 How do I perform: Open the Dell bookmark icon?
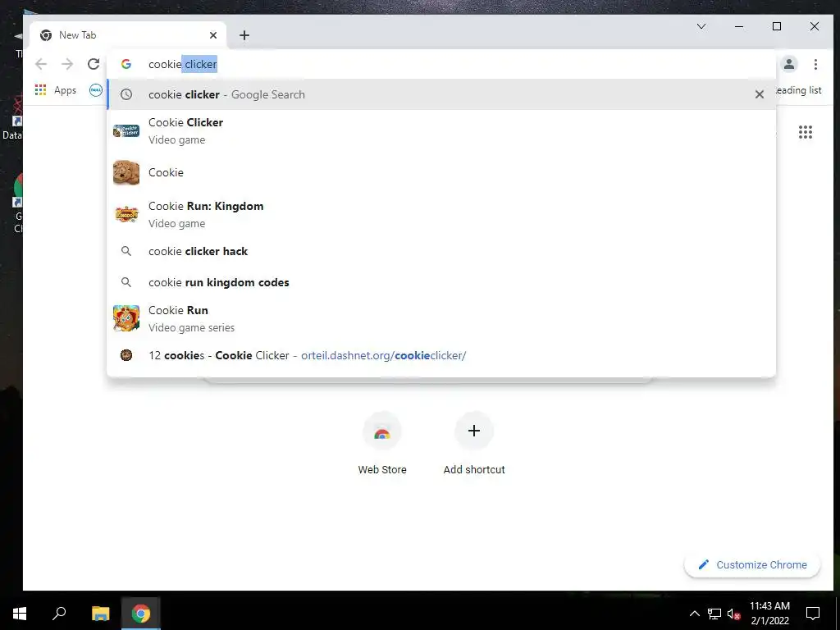[x=96, y=90]
